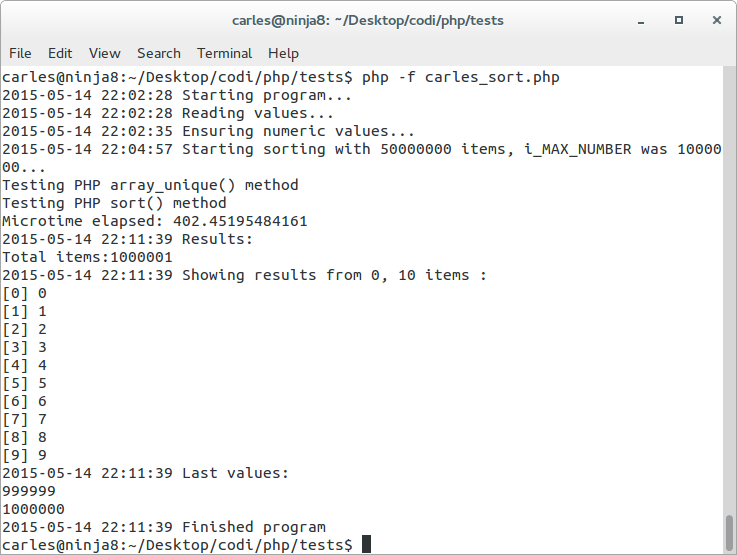Click the '1000000' last value line
This screenshot has height=555, width=737.
33,509
